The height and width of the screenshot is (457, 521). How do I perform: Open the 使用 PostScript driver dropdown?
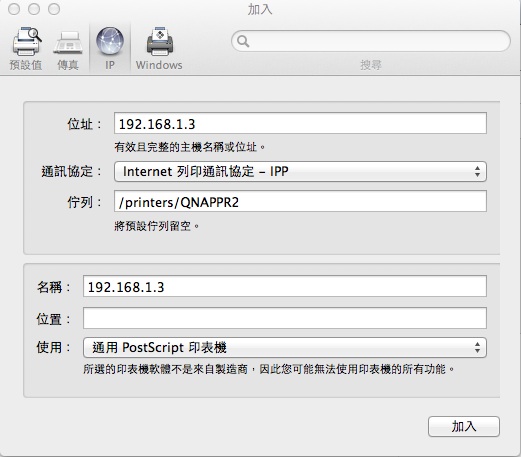(285, 347)
